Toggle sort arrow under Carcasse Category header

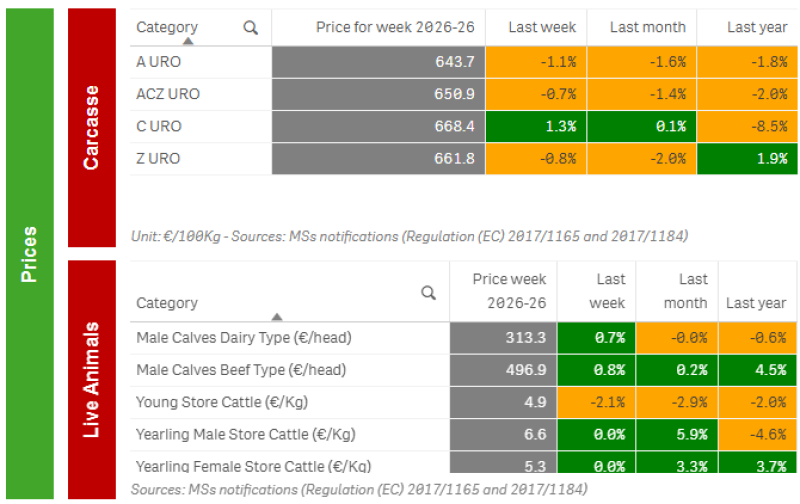(x=188, y=41)
